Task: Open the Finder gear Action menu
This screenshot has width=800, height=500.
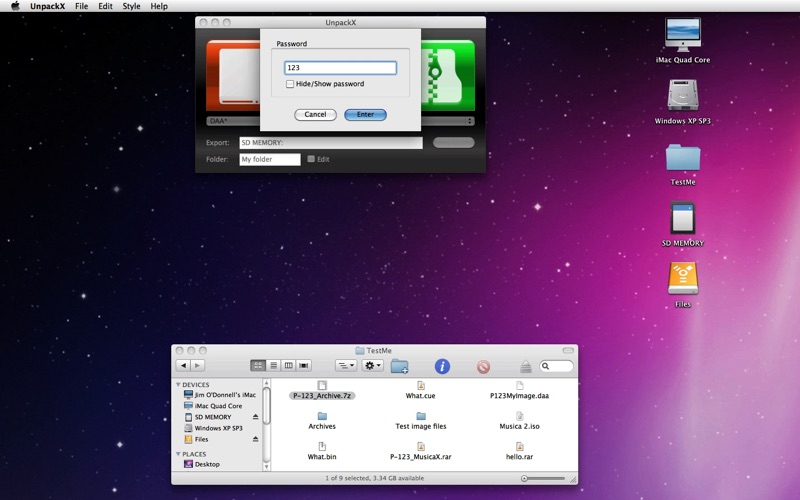Action: coord(372,366)
